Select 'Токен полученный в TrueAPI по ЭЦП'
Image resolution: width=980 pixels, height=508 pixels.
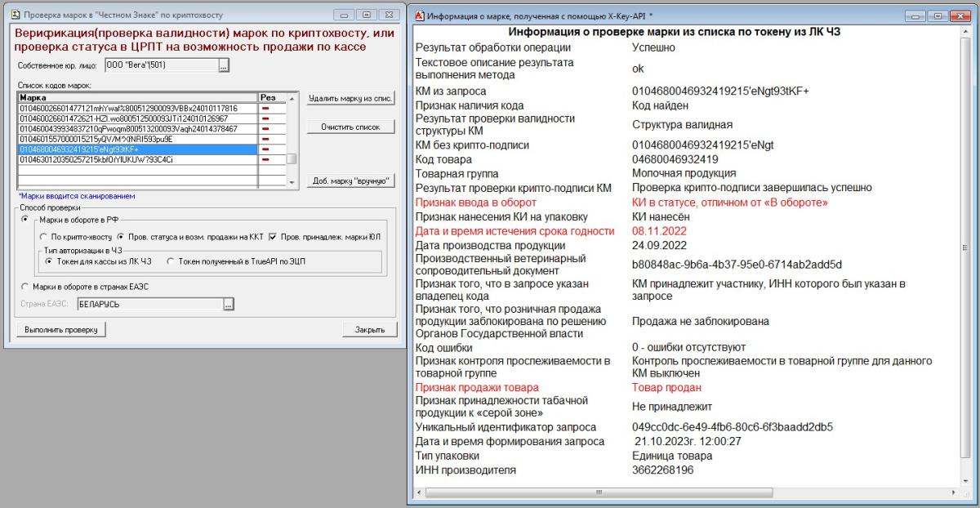point(171,261)
